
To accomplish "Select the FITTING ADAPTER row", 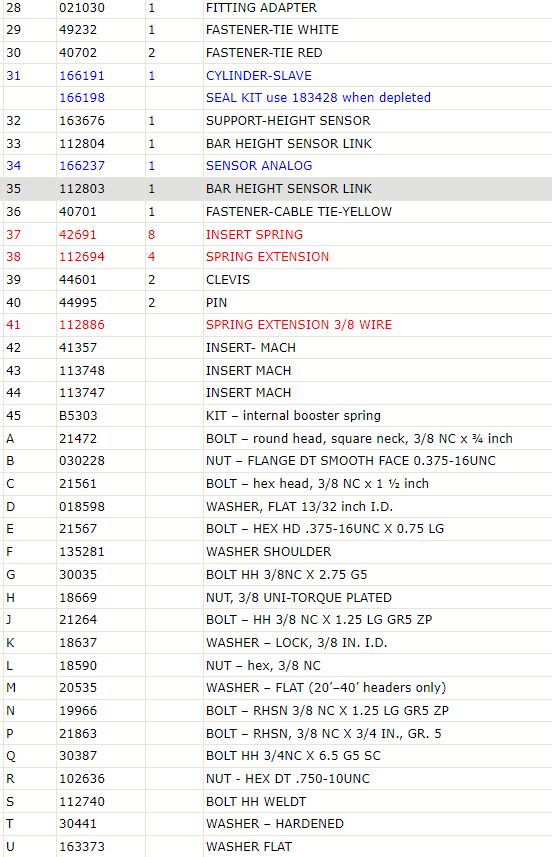I will point(276,8).
